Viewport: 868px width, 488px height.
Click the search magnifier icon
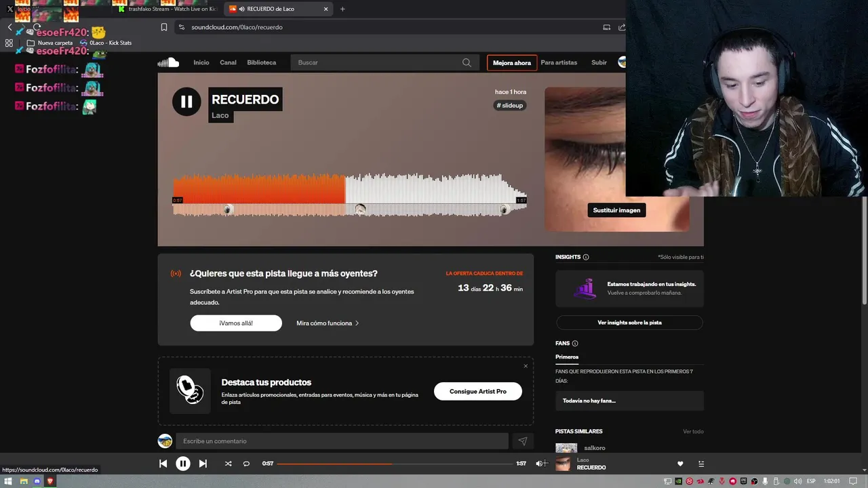467,62
